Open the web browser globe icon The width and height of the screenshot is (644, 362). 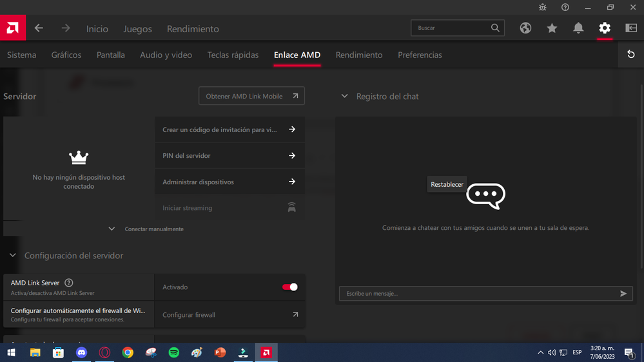525,28
